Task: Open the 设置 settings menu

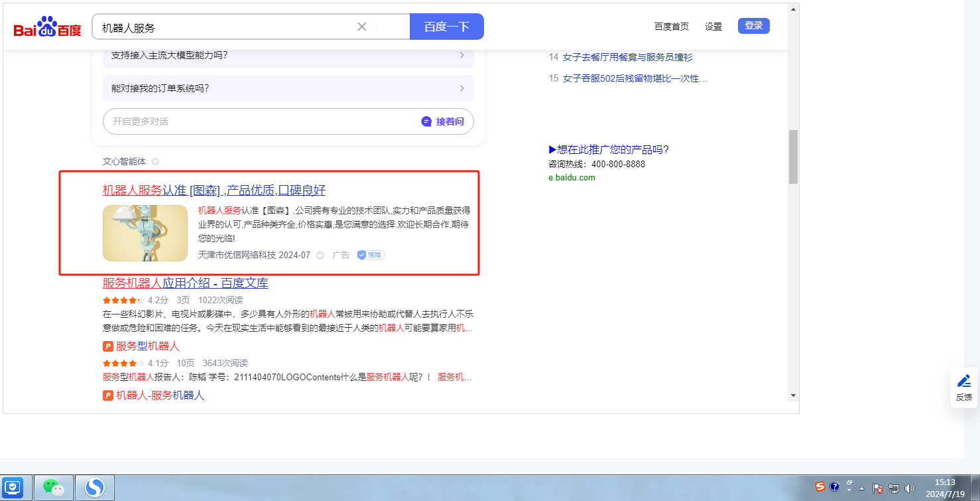Action: coord(713,27)
